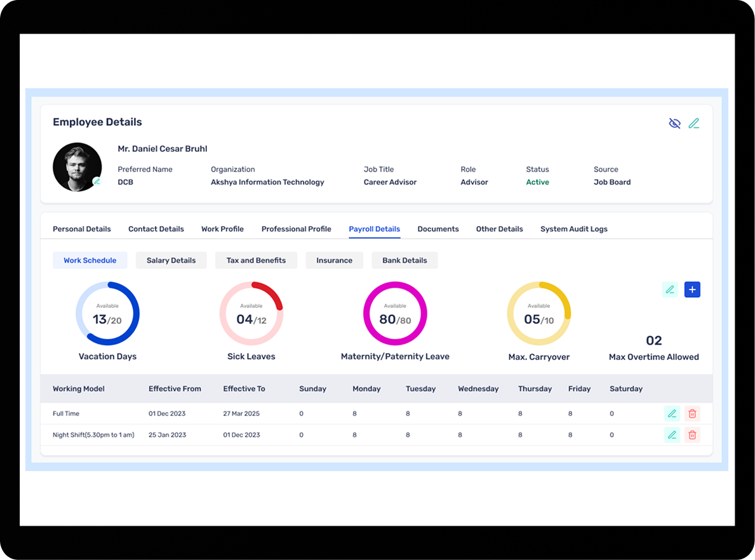Click the blue plus button to add schedule
This screenshot has width=755, height=560.
[692, 290]
